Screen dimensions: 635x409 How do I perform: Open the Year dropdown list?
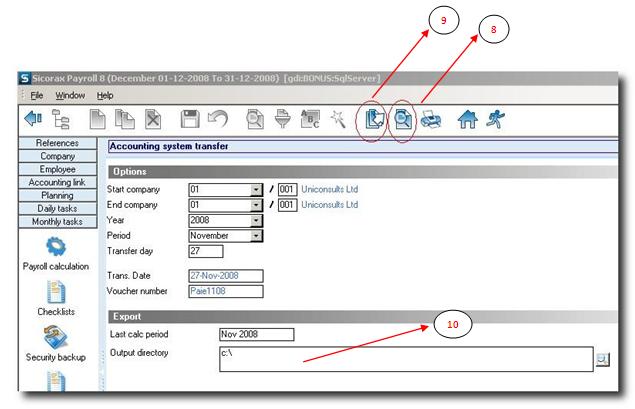click(256, 220)
